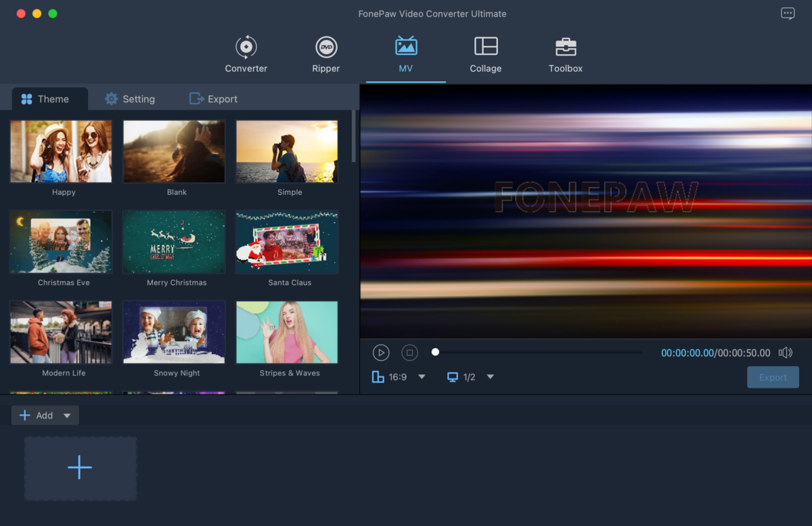Screen dimensions: 812x526
Task: Apply the Modern Life theme
Action: [61, 332]
